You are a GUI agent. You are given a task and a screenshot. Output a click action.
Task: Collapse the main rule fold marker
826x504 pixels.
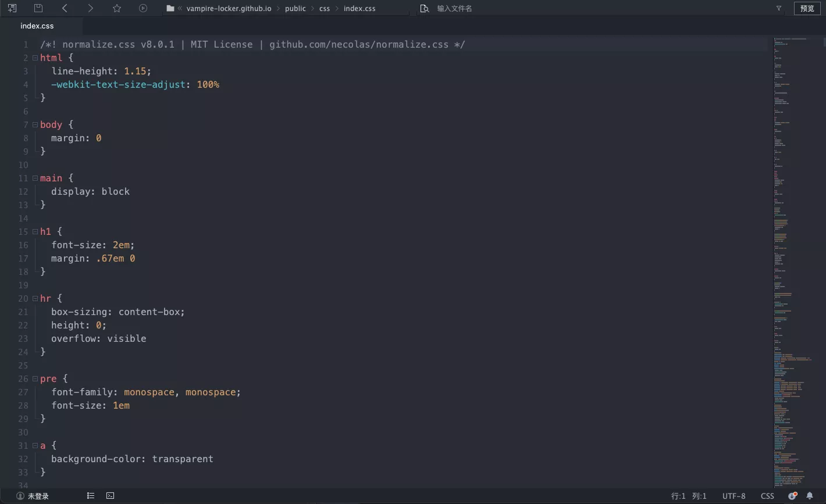coord(35,178)
